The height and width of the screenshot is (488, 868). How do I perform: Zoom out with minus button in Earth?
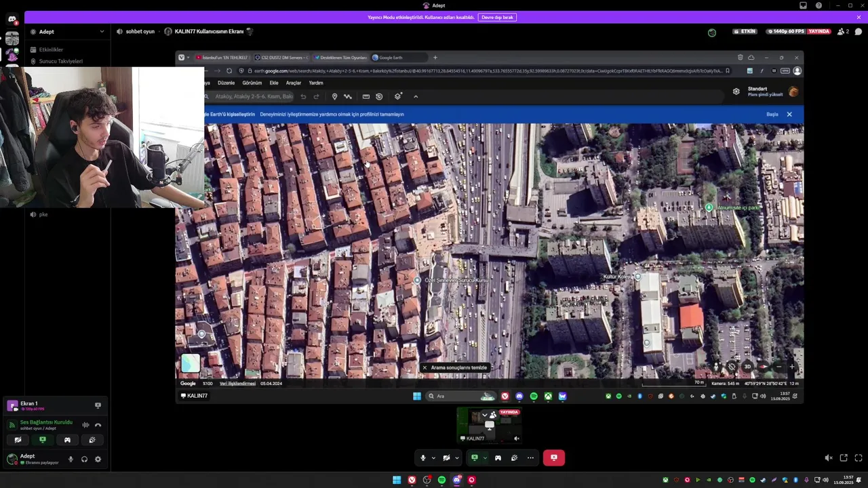tap(778, 367)
